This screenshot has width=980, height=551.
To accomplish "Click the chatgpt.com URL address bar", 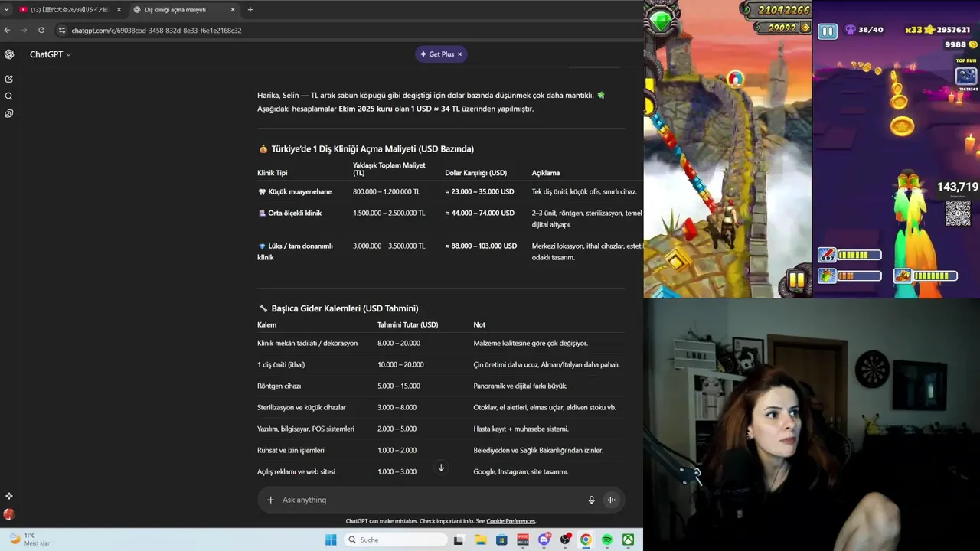I will pyautogui.click(x=156, y=31).
